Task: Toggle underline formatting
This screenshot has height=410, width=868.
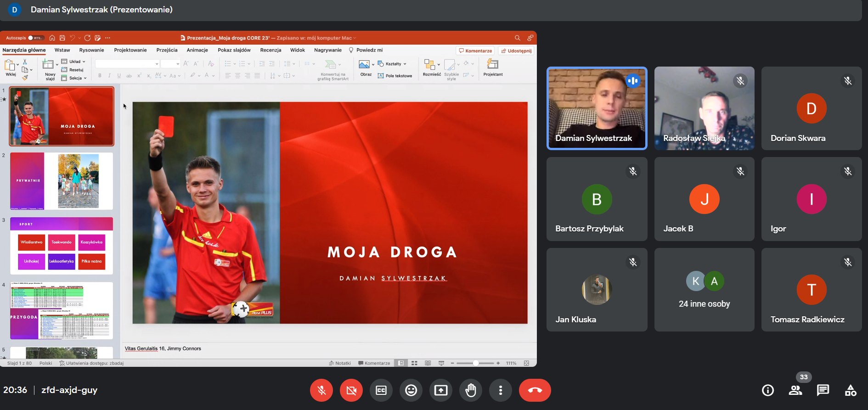Action: pos(119,76)
